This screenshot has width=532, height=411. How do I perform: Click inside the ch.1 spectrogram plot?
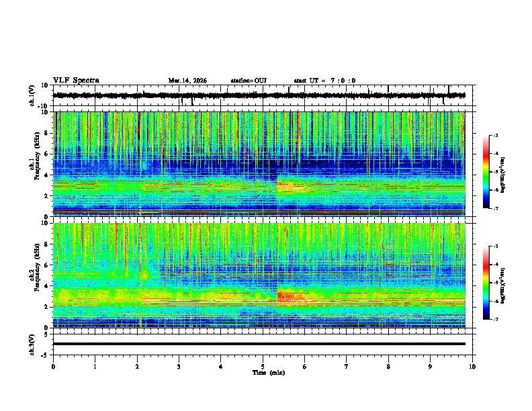tap(259, 164)
